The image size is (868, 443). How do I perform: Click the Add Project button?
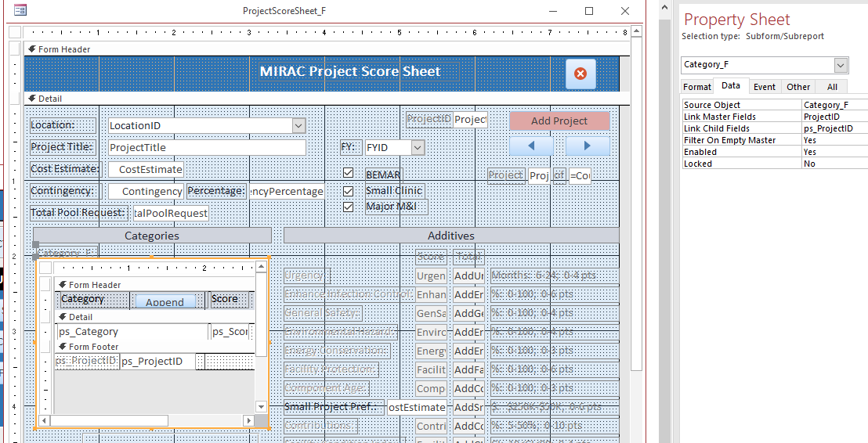click(x=559, y=121)
